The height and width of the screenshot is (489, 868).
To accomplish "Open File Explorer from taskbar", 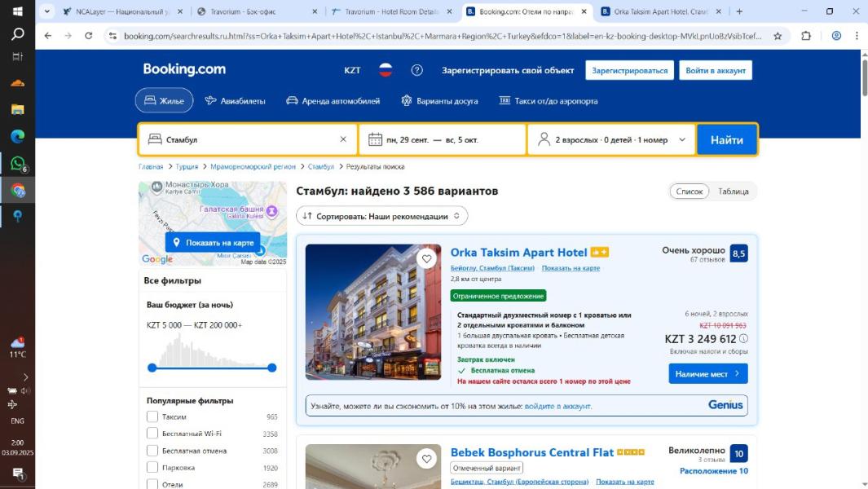I will (17, 109).
